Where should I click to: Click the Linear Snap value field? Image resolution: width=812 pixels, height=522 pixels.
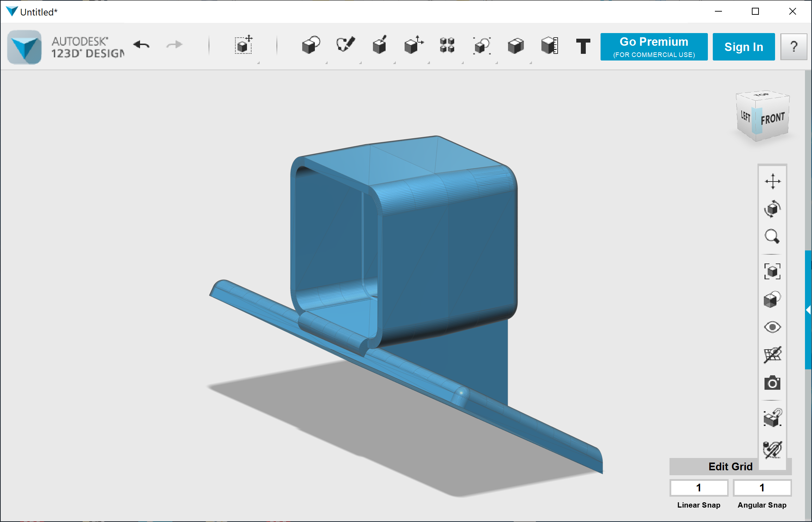pyautogui.click(x=698, y=488)
